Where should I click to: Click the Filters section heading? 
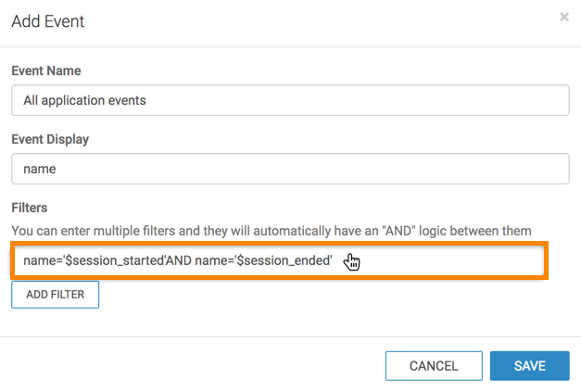coord(30,209)
